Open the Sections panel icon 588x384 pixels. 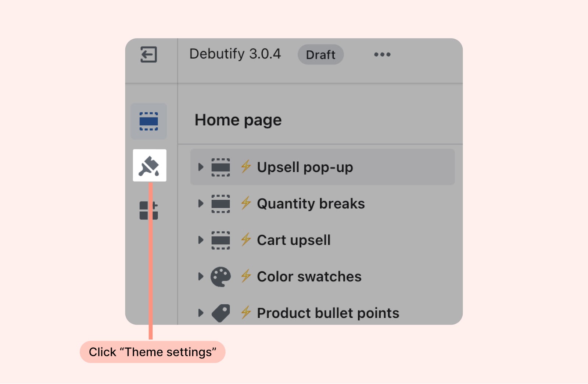pos(148,121)
